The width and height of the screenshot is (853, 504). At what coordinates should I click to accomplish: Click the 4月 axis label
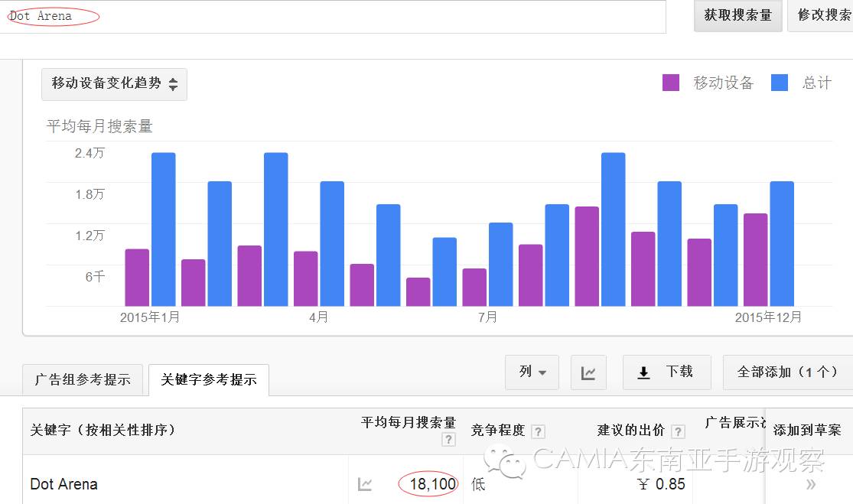tap(319, 317)
